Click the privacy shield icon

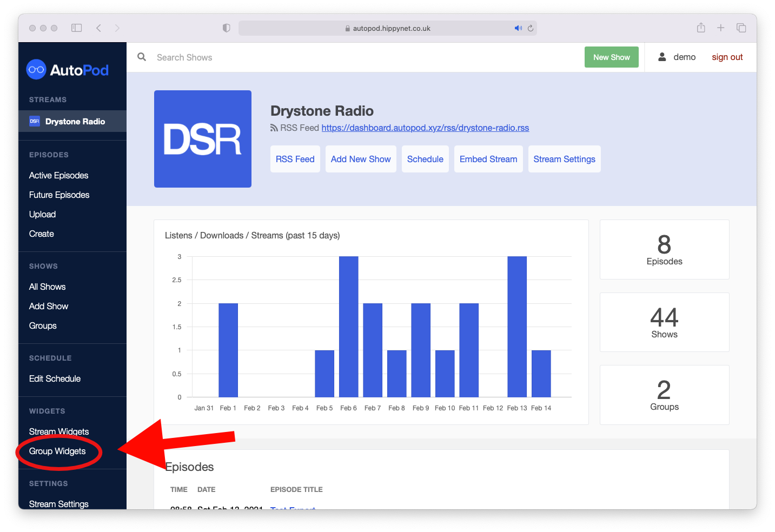[226, 28]
